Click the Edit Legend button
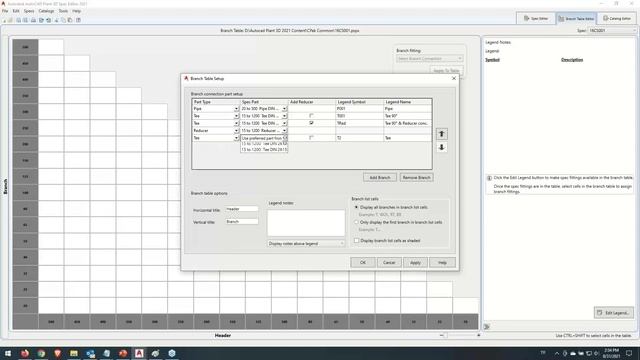 (x=613, y=313)
